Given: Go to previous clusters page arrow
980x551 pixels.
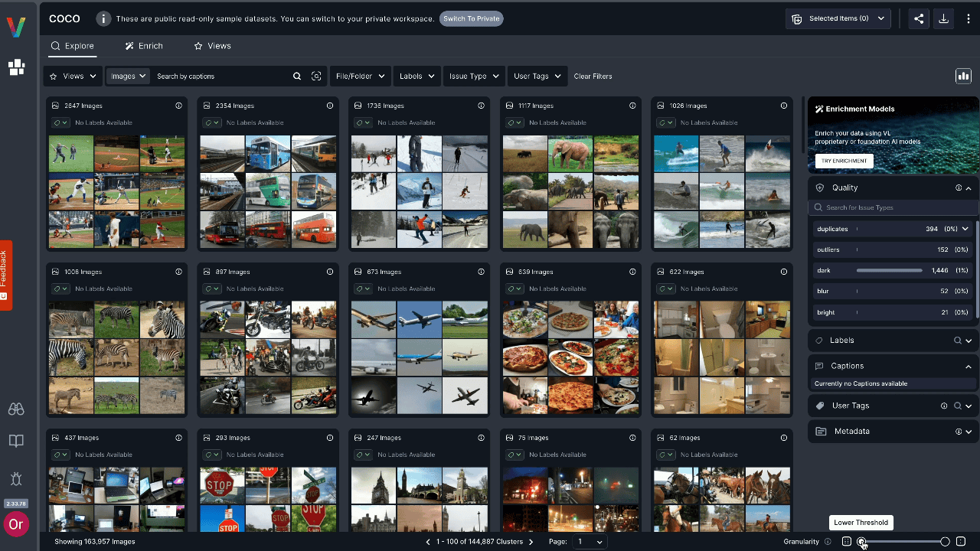Looking at the screenshot, I should coord(428,542).
